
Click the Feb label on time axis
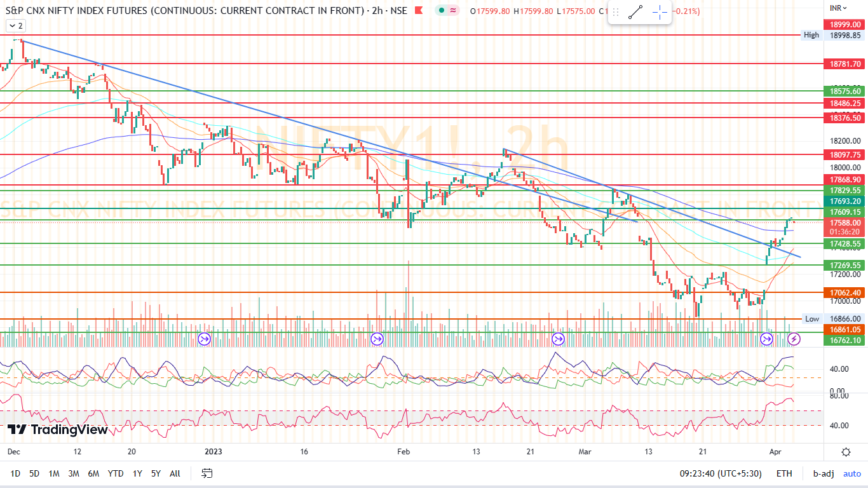click(404, 452)
